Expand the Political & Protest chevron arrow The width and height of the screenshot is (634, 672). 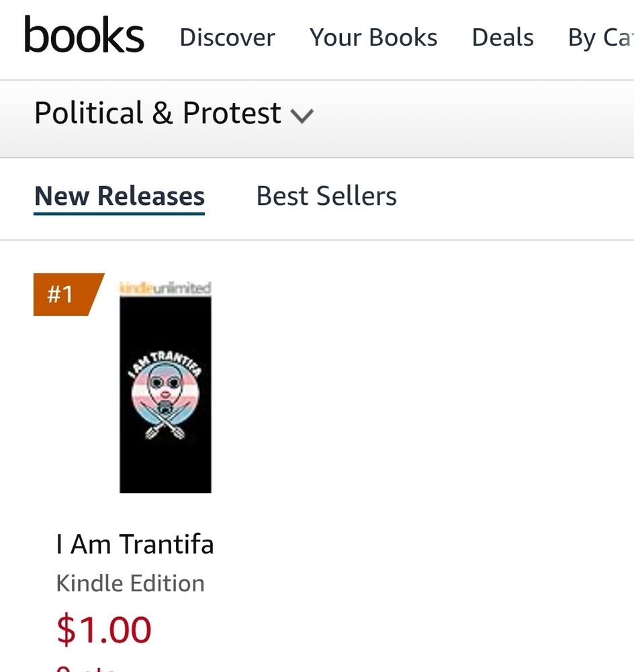click(302, 116)
